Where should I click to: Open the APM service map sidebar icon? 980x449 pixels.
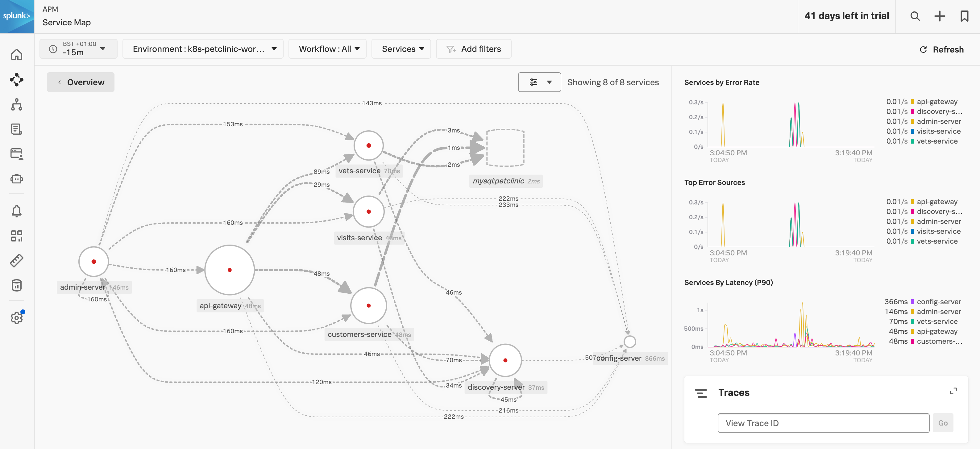pos(17,79)
